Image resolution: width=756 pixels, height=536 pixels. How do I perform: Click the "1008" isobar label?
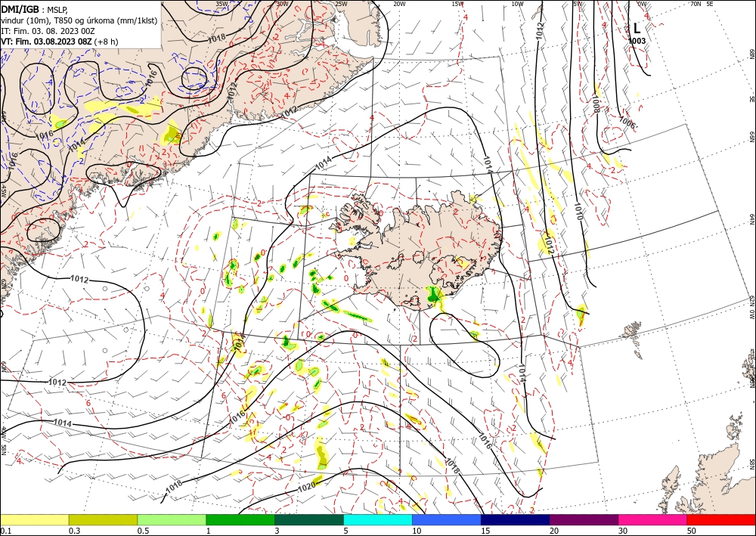(x=596, y=104)
